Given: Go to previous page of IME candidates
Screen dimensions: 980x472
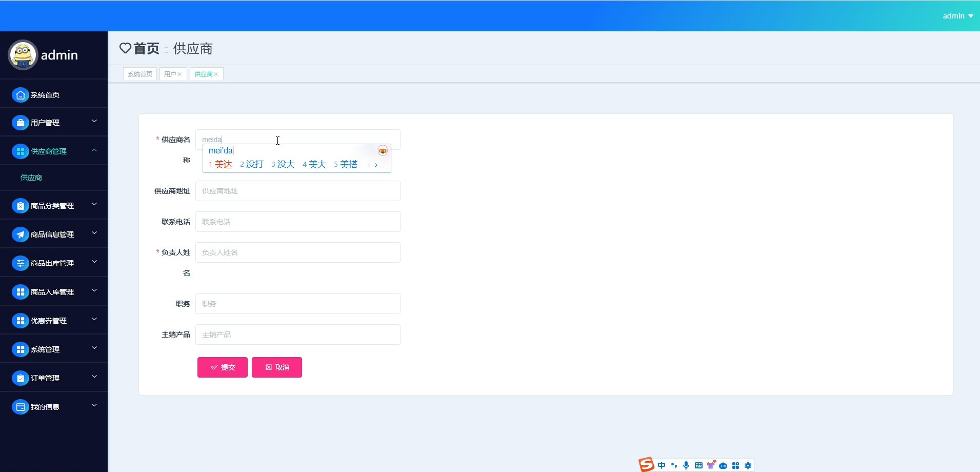Looking at the screenshot, I should pos(368,165).
